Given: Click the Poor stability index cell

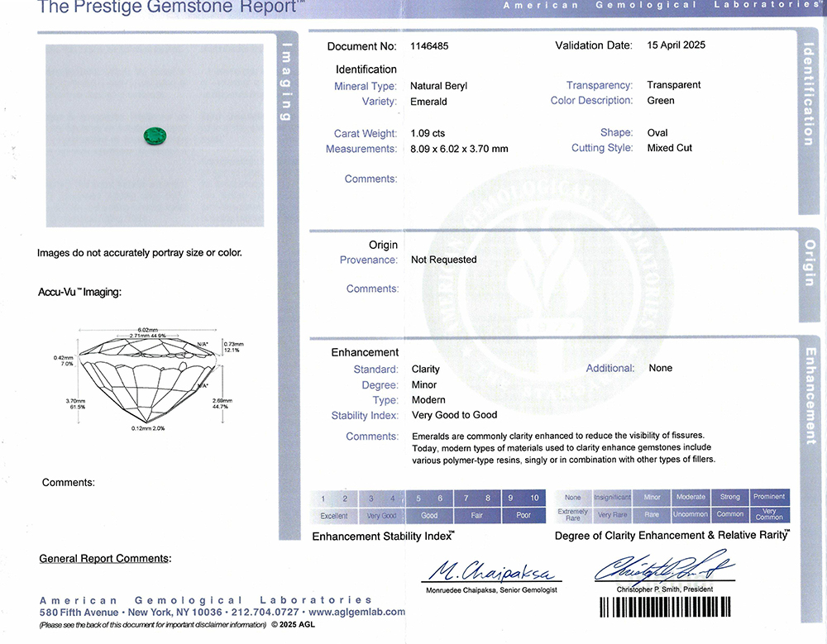Looking at the screenshot, I should click(x=523, y=515).
